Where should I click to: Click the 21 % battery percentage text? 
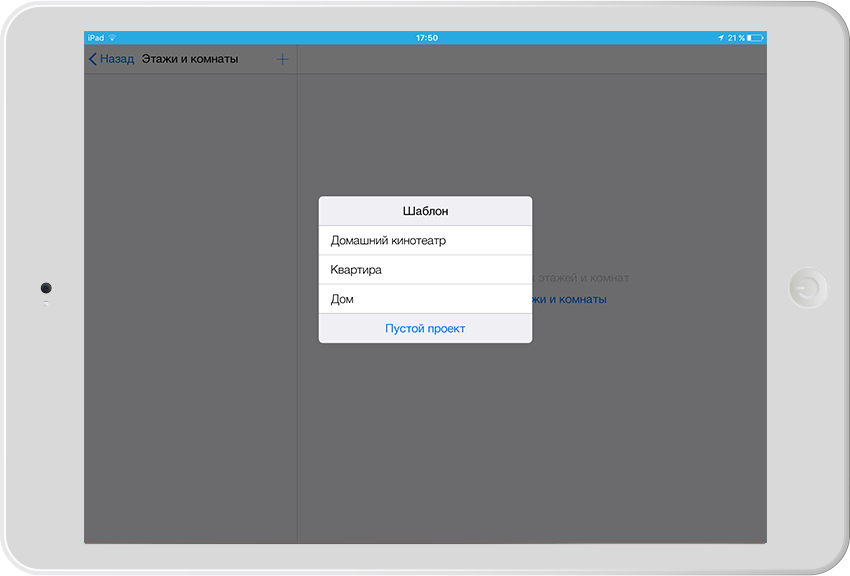tap(735, 38)
